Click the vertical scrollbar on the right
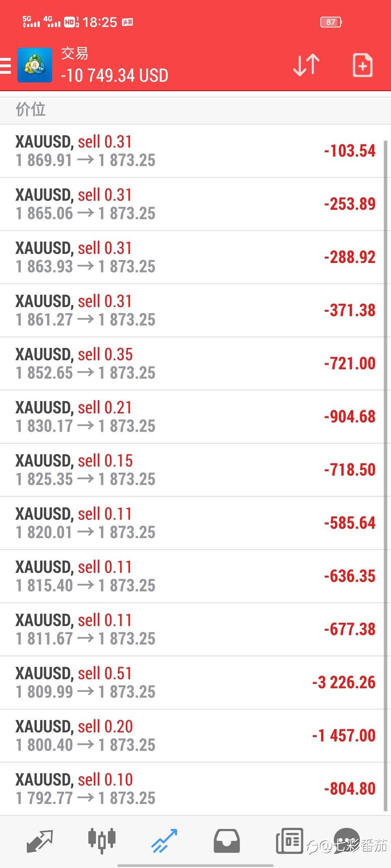Screen dimensions: 391x868 pos(386,470)
